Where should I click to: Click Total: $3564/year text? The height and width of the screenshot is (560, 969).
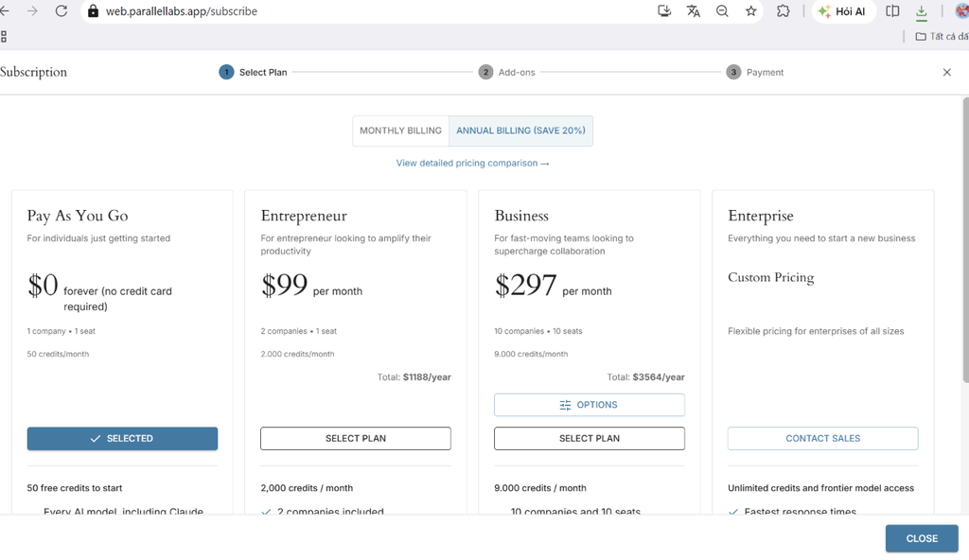(x=645, y=377)
